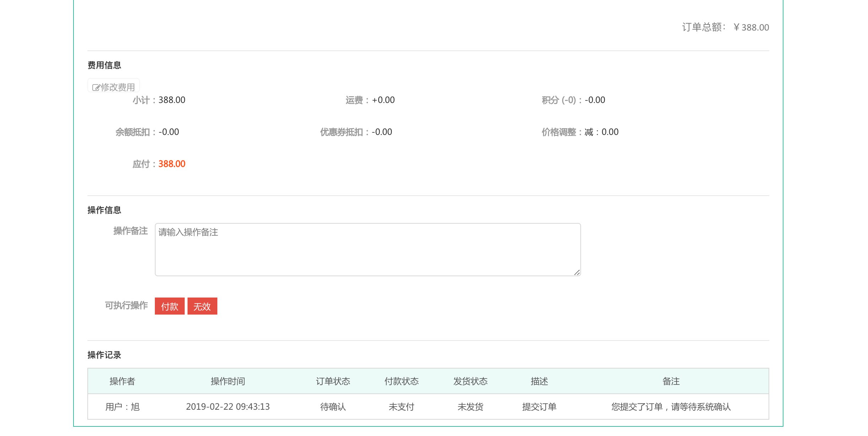This screenshot has height=436, width=868.
Task: Click the 2019-02-22 09:43:13 timestamp cell
Action: pyautogui.click(x=228, y=407)
